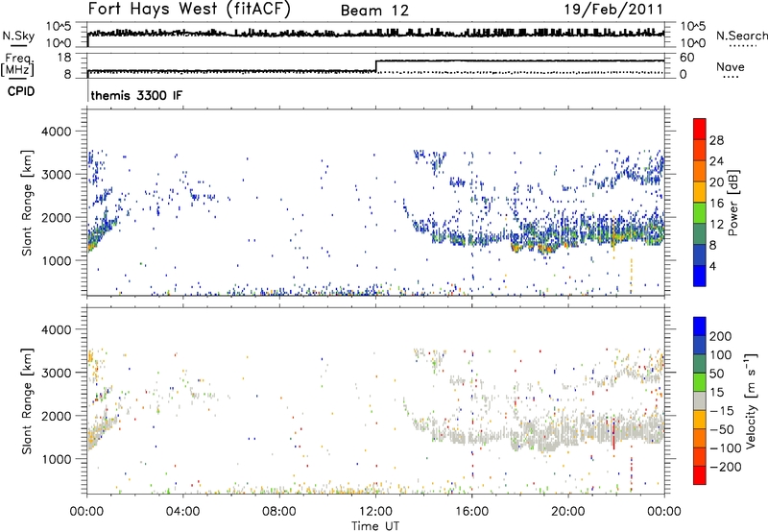Select the 'CPID' row label
This screenshot has height=532, width=768.
point(21,91)
